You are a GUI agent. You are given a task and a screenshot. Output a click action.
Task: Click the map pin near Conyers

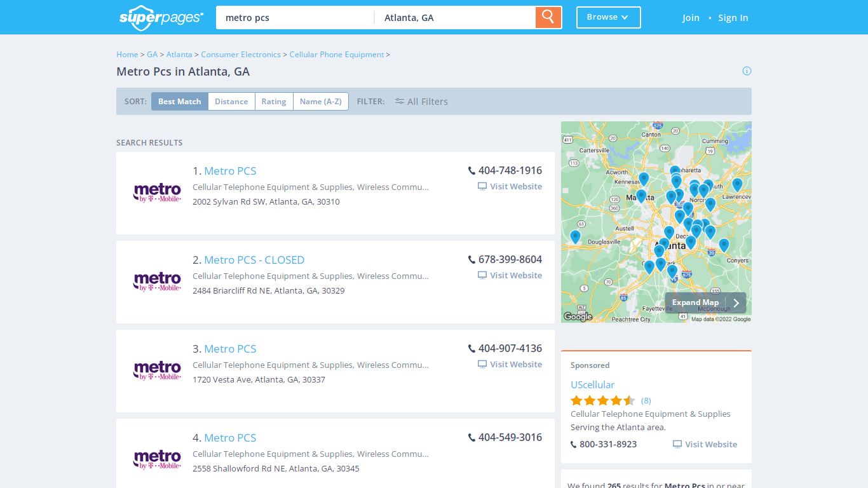point(724,245)
